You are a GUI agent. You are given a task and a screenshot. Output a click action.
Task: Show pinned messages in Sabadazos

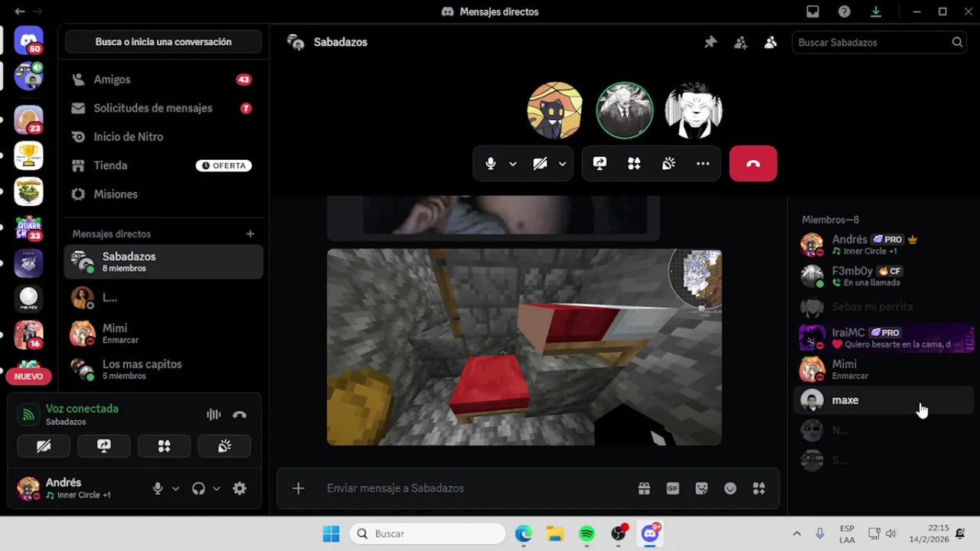point(710,42)
